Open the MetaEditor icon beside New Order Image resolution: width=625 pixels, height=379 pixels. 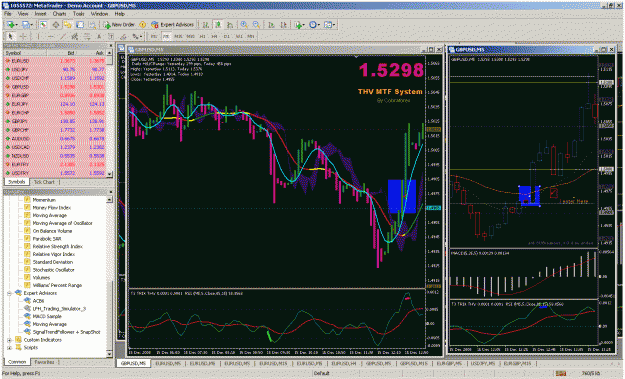pos(143,25)
